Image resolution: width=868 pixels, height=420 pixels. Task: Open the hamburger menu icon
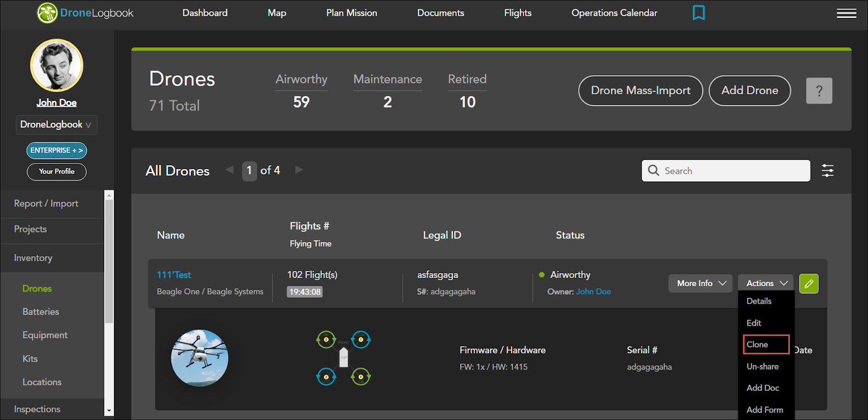click(x=846, y=13)
